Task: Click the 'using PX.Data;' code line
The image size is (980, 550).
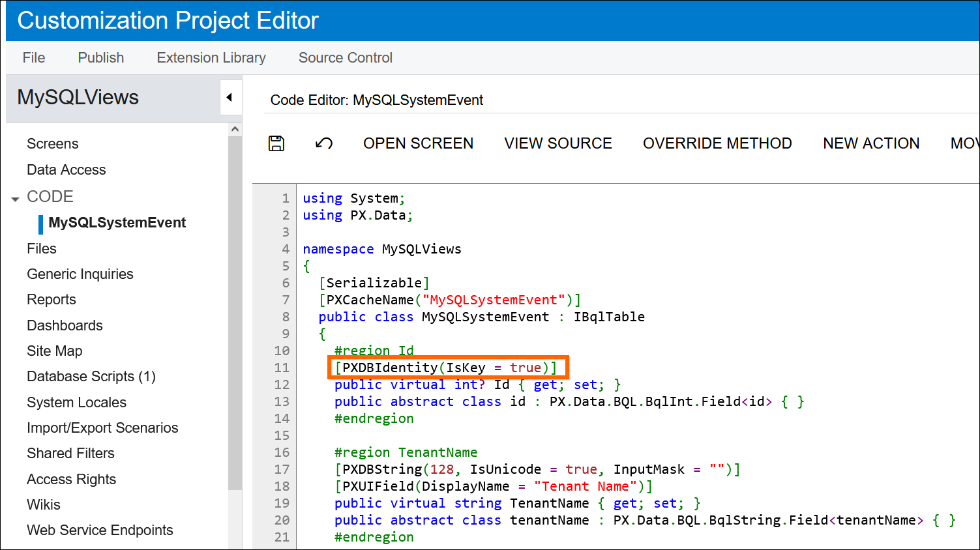Action: click(358, 215)
